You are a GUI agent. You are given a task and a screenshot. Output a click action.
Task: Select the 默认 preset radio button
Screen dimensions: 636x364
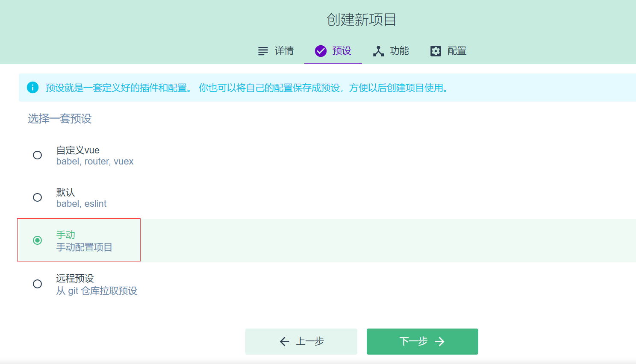point(38,197)
